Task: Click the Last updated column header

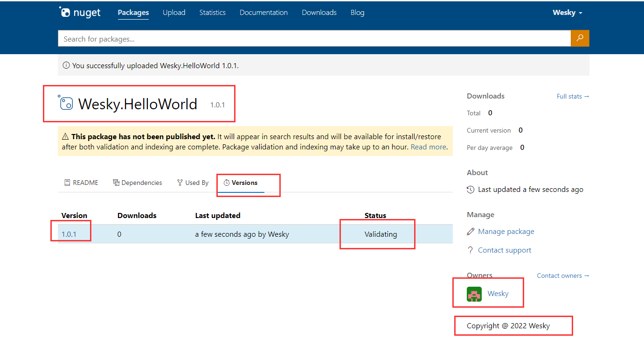Action: pos(218,215)
